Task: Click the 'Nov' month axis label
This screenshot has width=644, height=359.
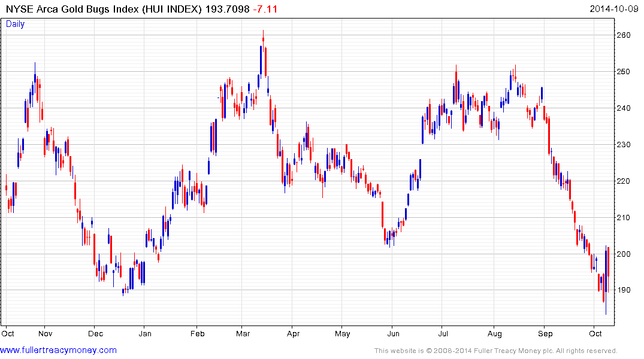Action: tap(45, 333)
